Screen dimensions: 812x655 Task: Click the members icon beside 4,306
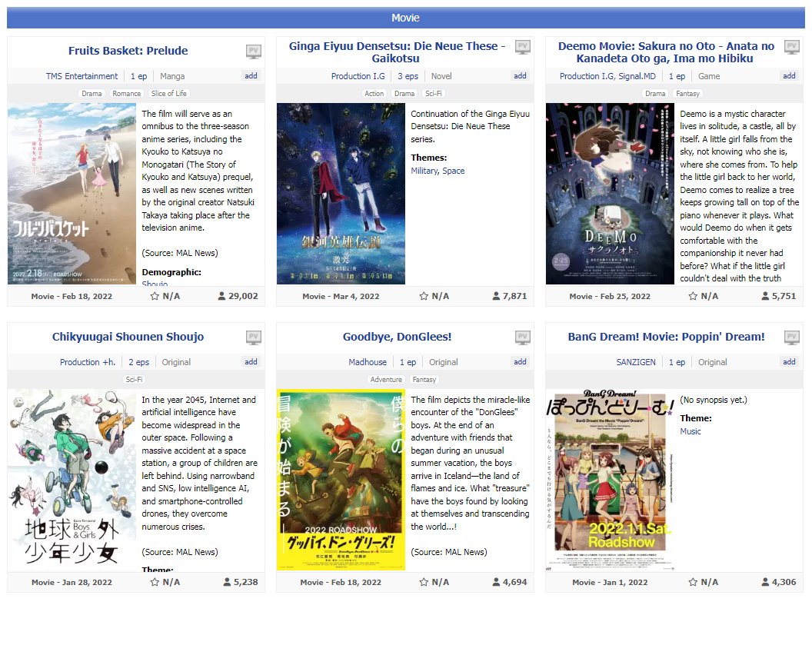click(765, 582)
